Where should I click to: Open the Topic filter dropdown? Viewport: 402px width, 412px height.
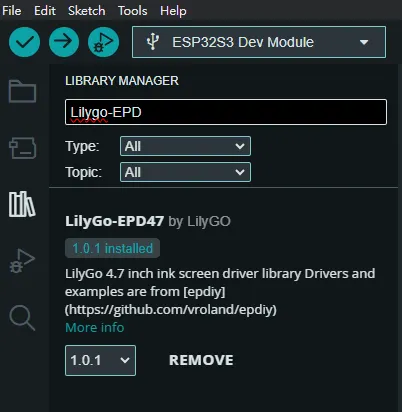pos(185,172)
